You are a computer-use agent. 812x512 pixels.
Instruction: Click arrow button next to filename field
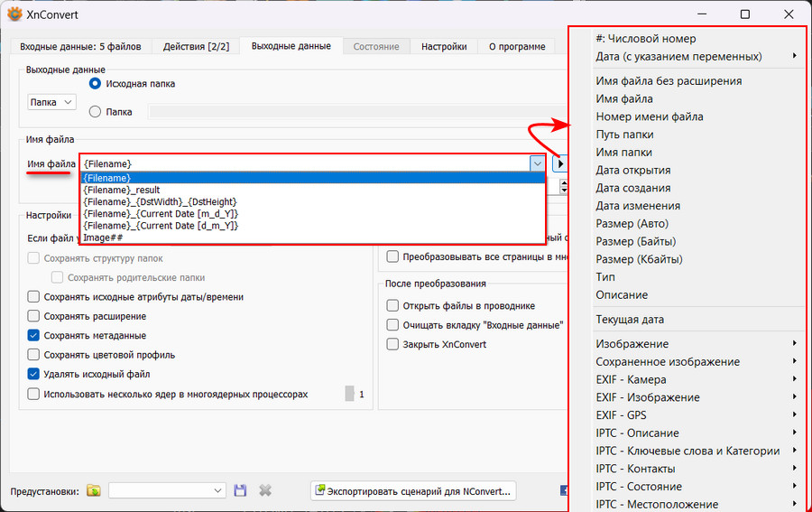click(x=559, y=163)
